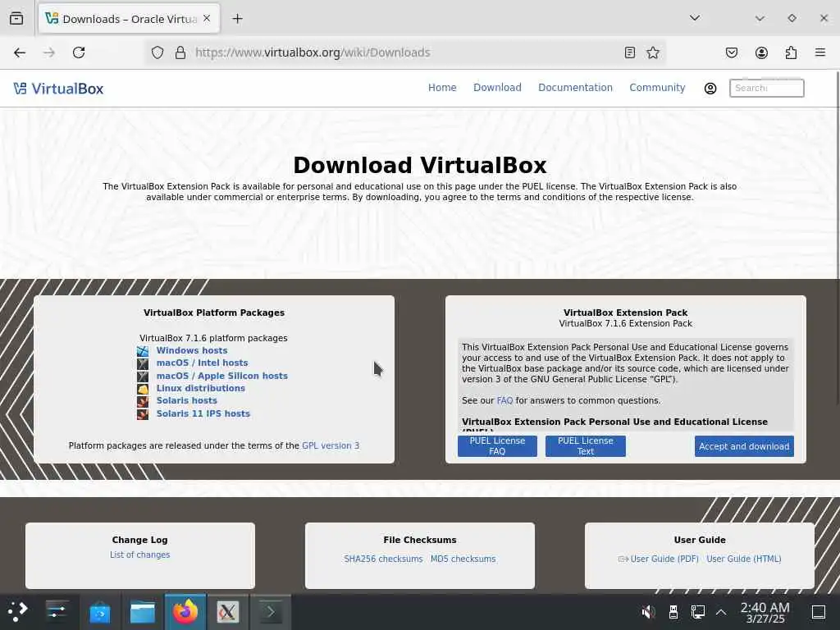This screenshot has width=840, height=630.
Task: Click the X application taskbar icon
Action: pyautogui.click(x=228, y=612)
